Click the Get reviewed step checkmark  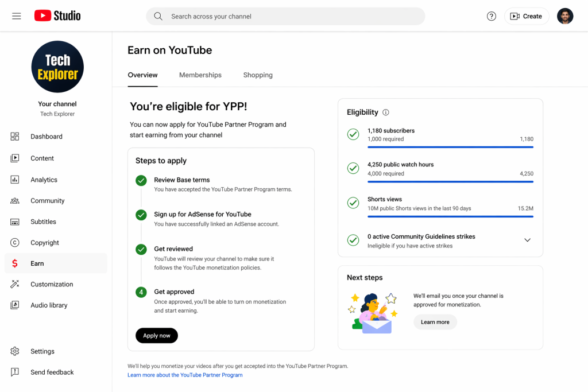coord(141,250)
